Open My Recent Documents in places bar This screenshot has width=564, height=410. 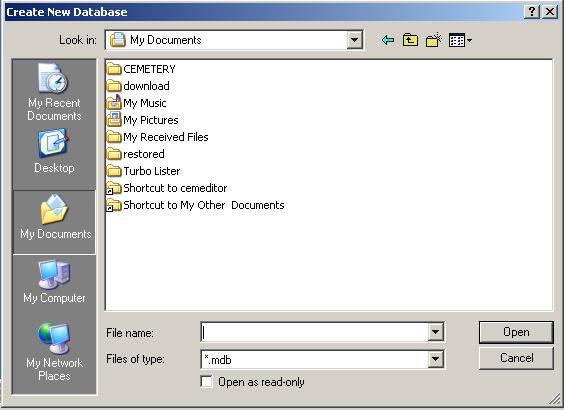click(54, 92)
